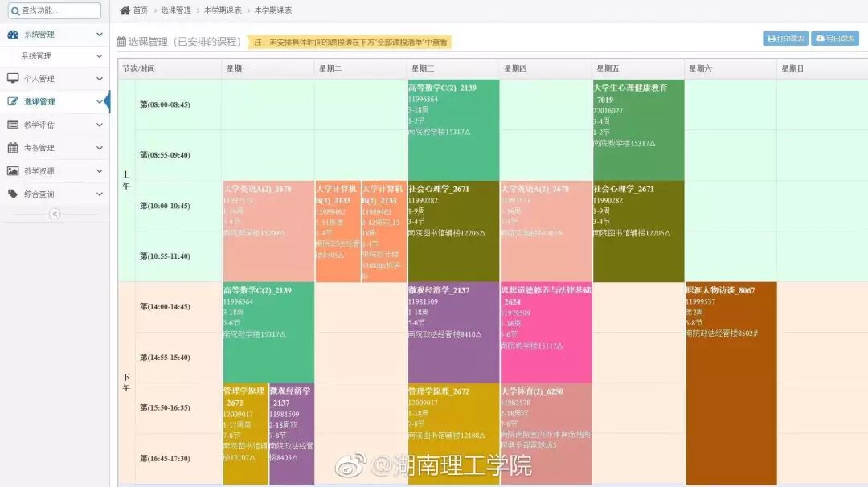Expand the 考务管理 chevron

(x=99, y=148)
